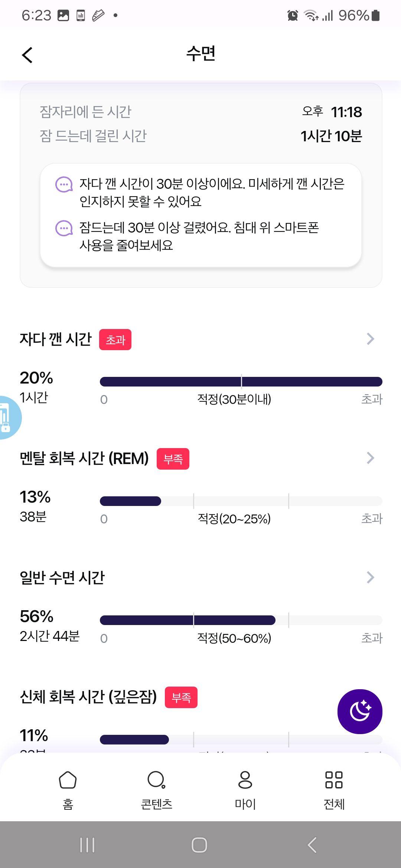Tap the 자다 깬 시간 progress bar
Viewport: 401px width, 868px height.
(x=241, y=382)
